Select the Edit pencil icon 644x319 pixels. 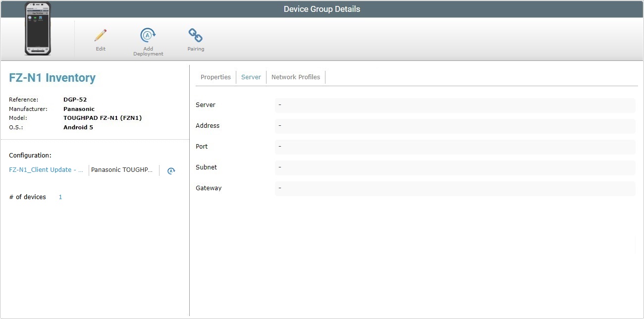(x=100, y=35)
